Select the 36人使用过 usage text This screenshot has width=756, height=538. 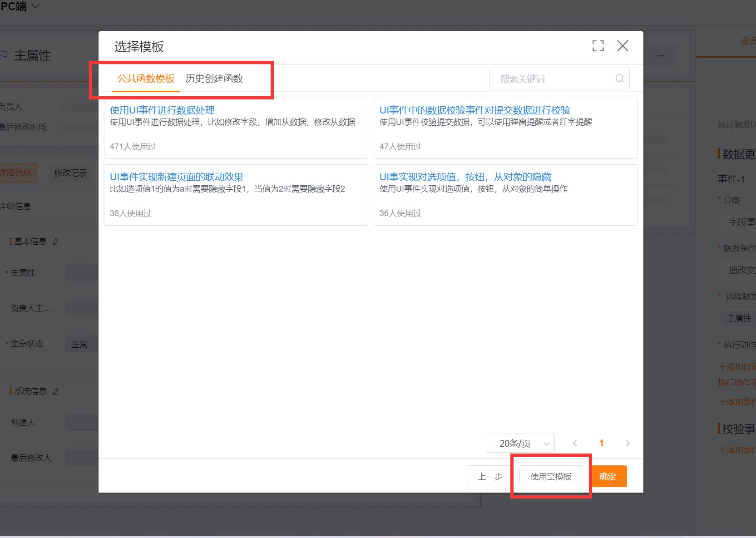[x=400, y=213]
